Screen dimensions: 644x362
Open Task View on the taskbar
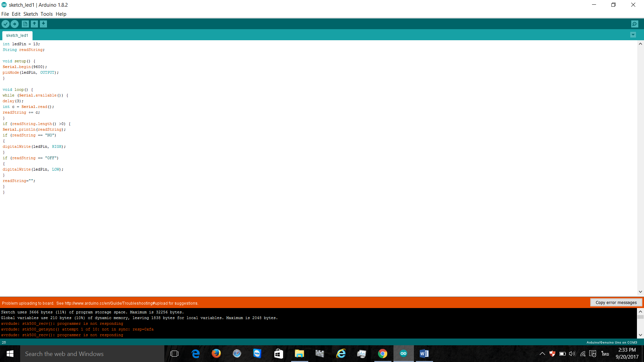pyautogui.click(x=174, y=354)
